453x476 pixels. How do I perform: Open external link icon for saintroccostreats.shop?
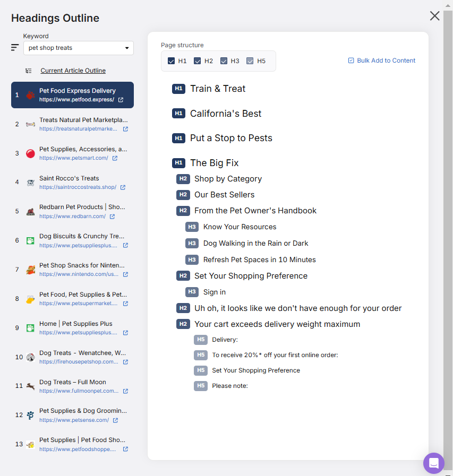point(123,187)
